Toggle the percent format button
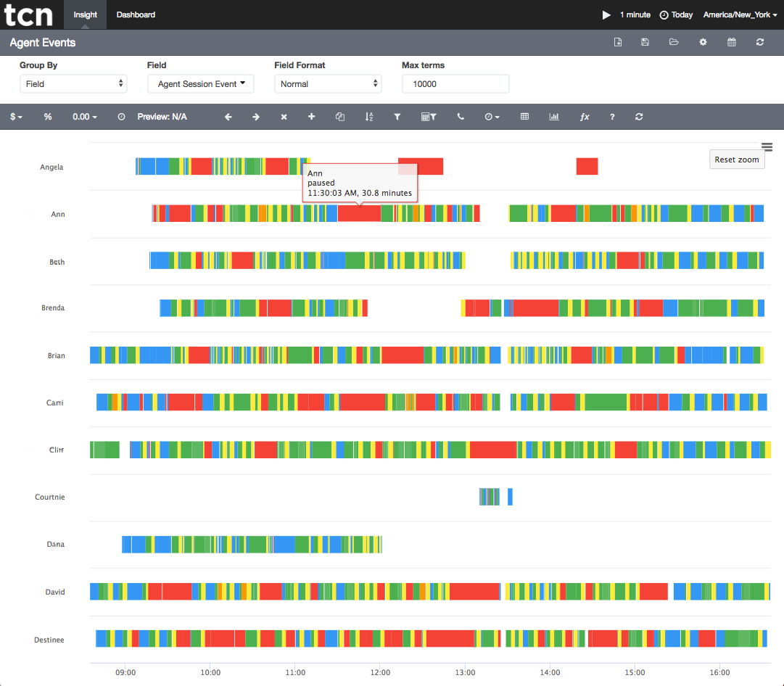Image resolution: width=784 pixels, height=686 pixels. (47, 117)
